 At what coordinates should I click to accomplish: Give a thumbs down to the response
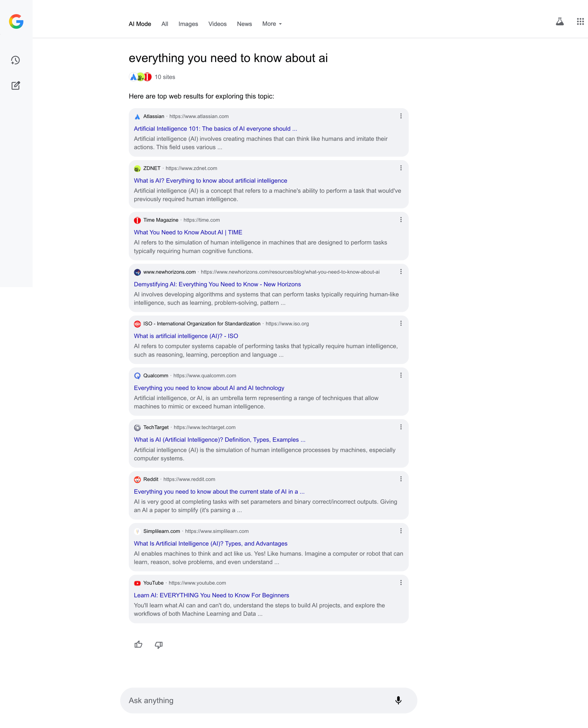tap(158, 644)
